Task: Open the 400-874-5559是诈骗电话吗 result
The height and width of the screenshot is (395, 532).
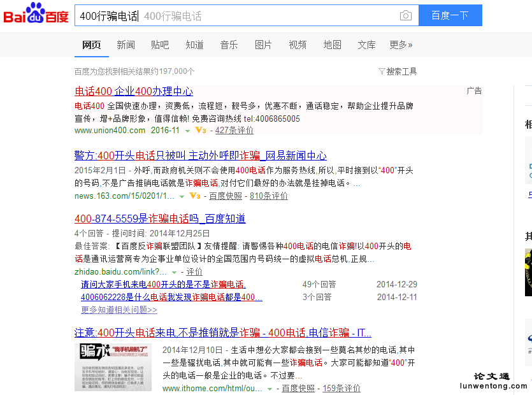Action: [160, 219]
